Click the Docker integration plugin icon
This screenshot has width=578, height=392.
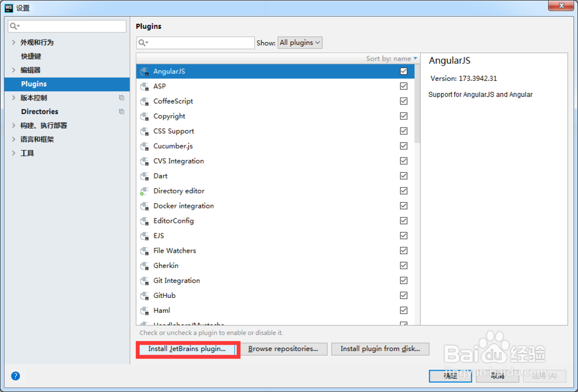[144, 206]
